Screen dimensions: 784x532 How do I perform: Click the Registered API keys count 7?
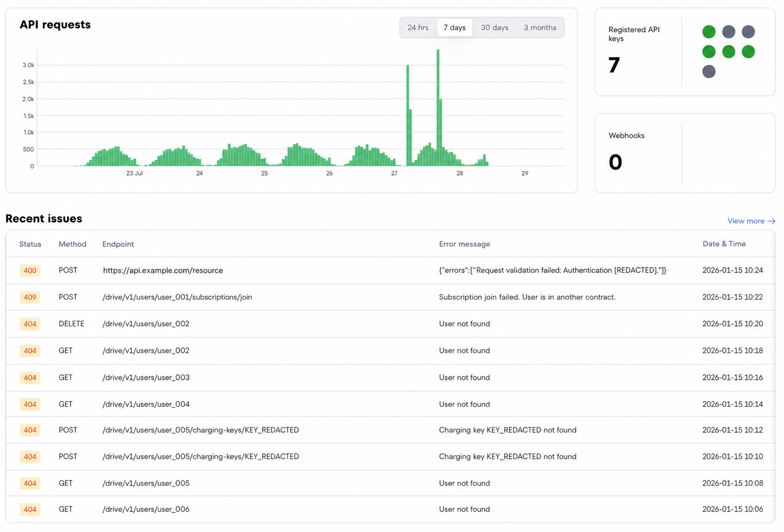point(614,65)
